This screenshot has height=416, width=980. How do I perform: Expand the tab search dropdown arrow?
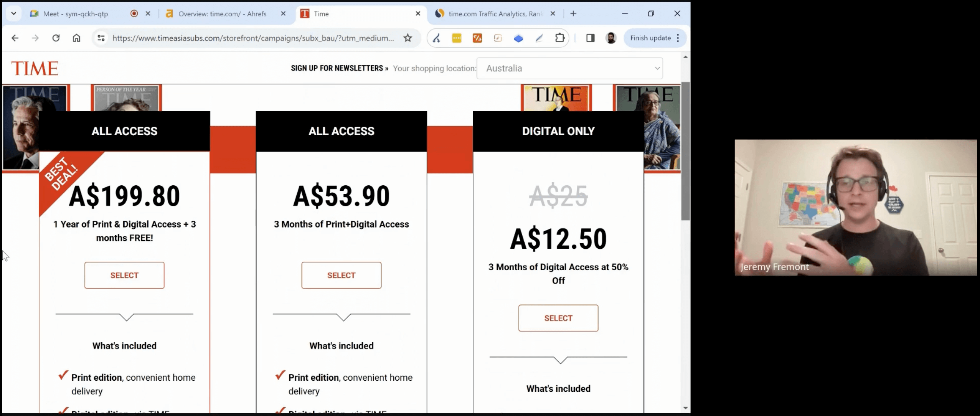tap(14, 14)
